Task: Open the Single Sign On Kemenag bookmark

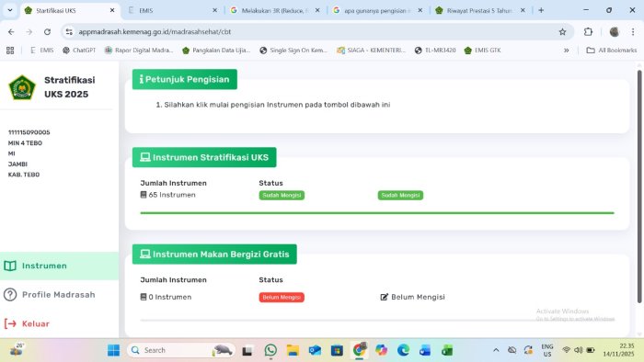Action: click(x=293, y=51)
